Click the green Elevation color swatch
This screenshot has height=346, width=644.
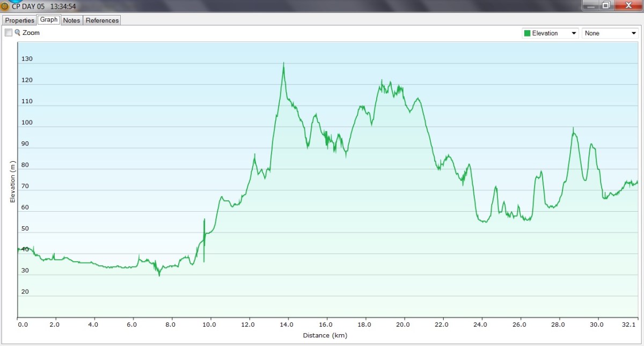click(x=527, y=33)
